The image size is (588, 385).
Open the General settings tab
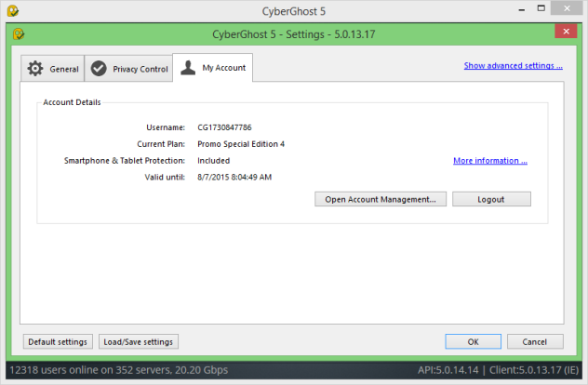coord(52,69)
